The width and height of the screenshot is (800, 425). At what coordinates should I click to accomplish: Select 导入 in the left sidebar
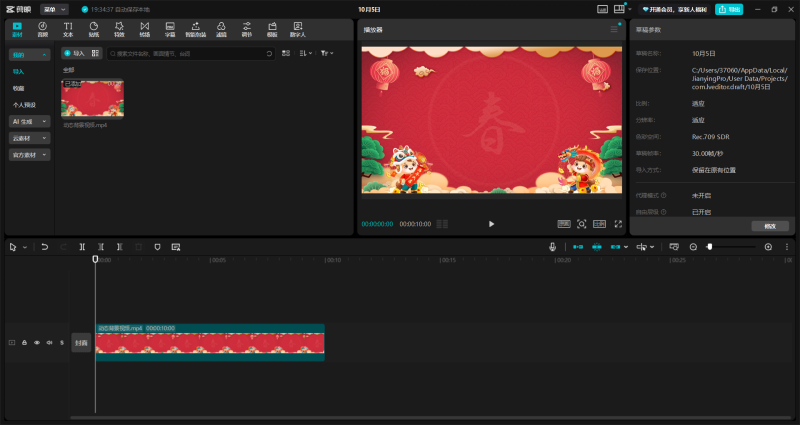18,71
